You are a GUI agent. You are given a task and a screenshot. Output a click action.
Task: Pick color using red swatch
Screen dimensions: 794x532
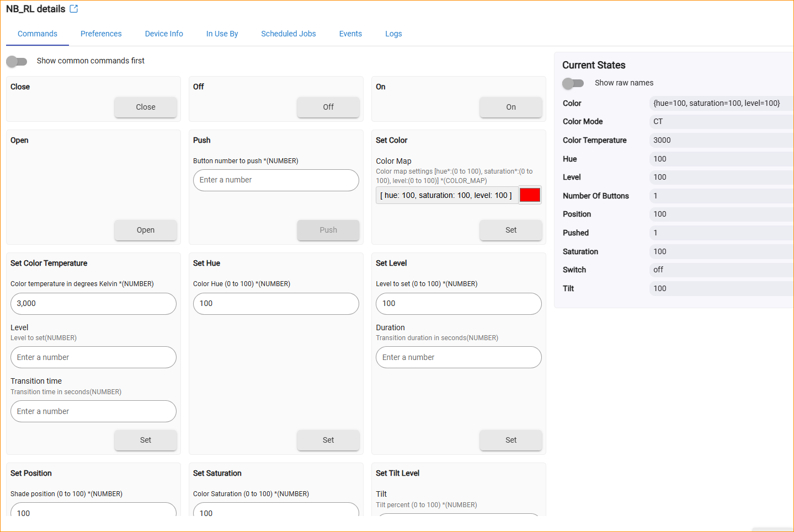pyautogui.click(x=530, y=195)
